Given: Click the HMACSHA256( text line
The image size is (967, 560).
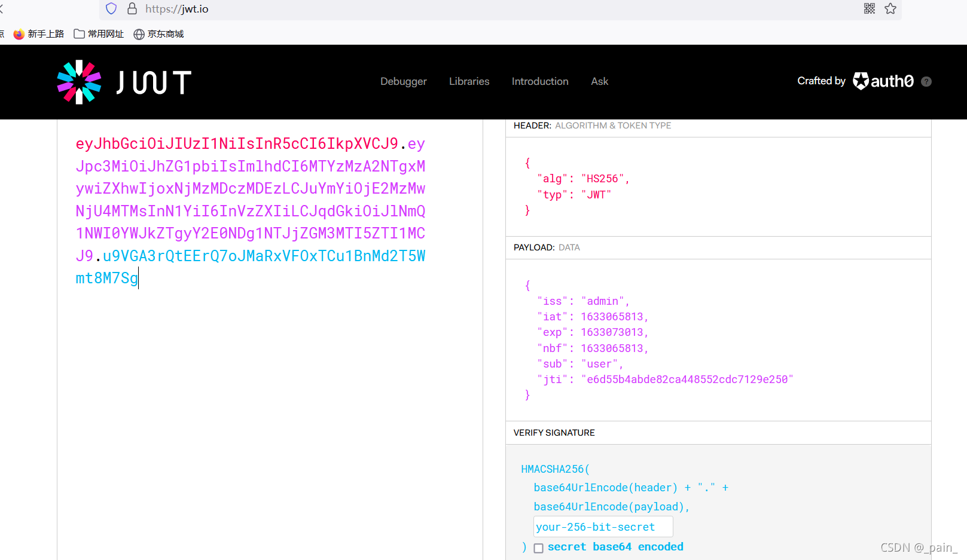Looking at the screenshot, I should [555, 469].
